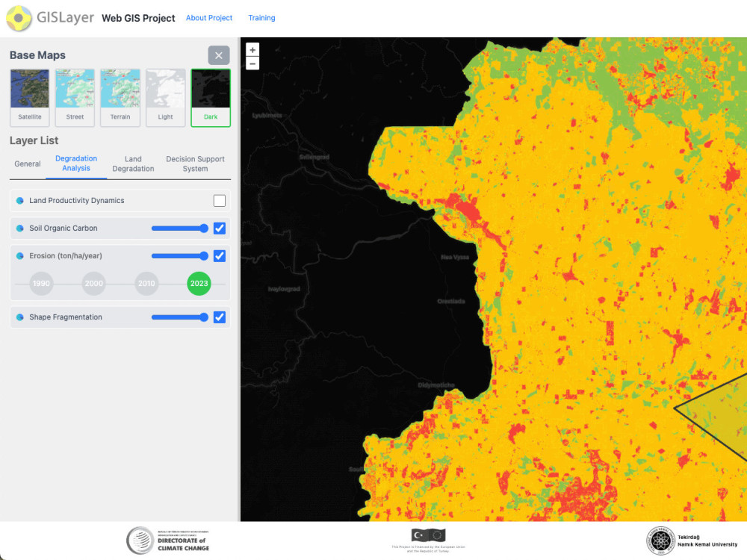Click the Shape Fragmentation layer icon
Viewport: 747px width, 560px height.
[20, 317]
